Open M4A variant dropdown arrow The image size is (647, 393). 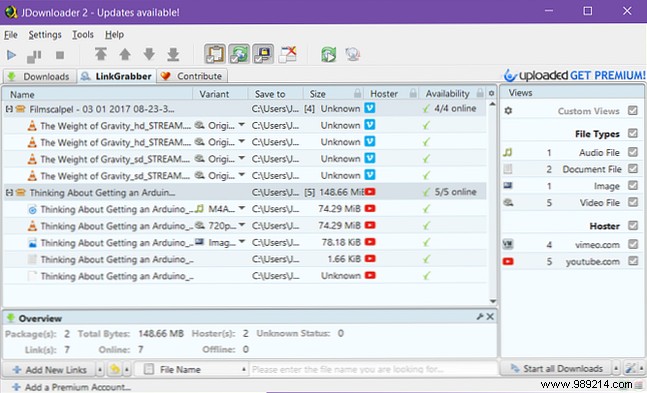click(x=242, y=208)
